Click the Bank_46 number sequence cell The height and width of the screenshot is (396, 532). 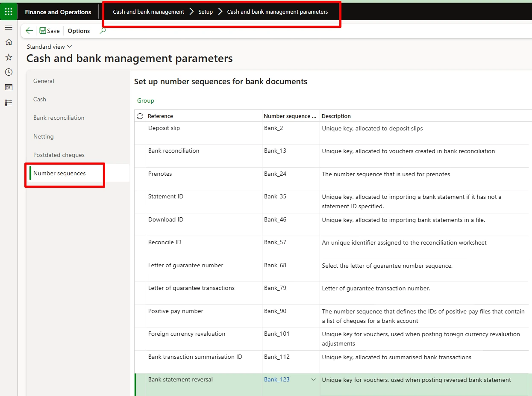coord(291,225)
